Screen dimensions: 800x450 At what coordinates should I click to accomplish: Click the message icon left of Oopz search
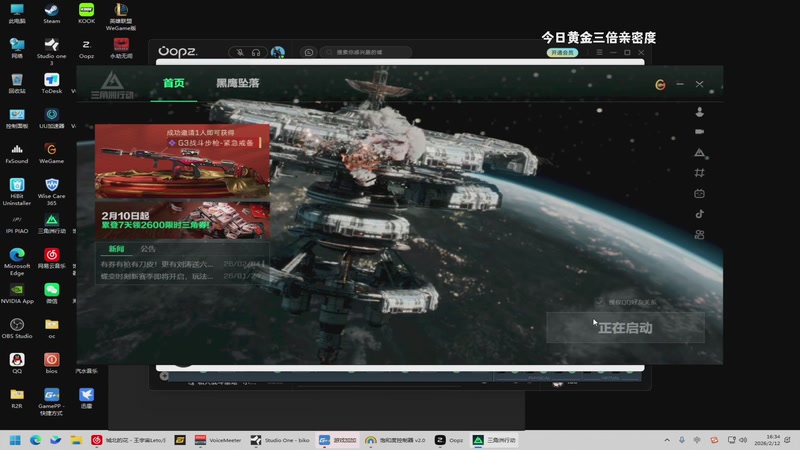click(309, 52)
